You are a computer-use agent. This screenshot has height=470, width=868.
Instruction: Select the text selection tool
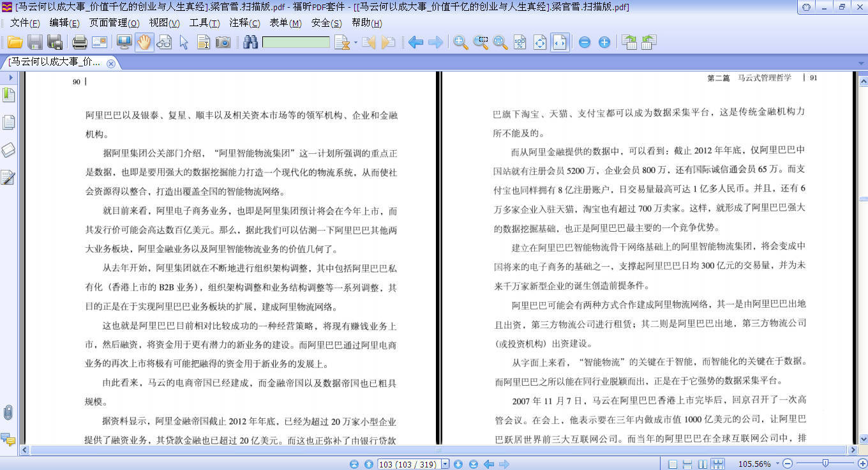tap(204, 42)
